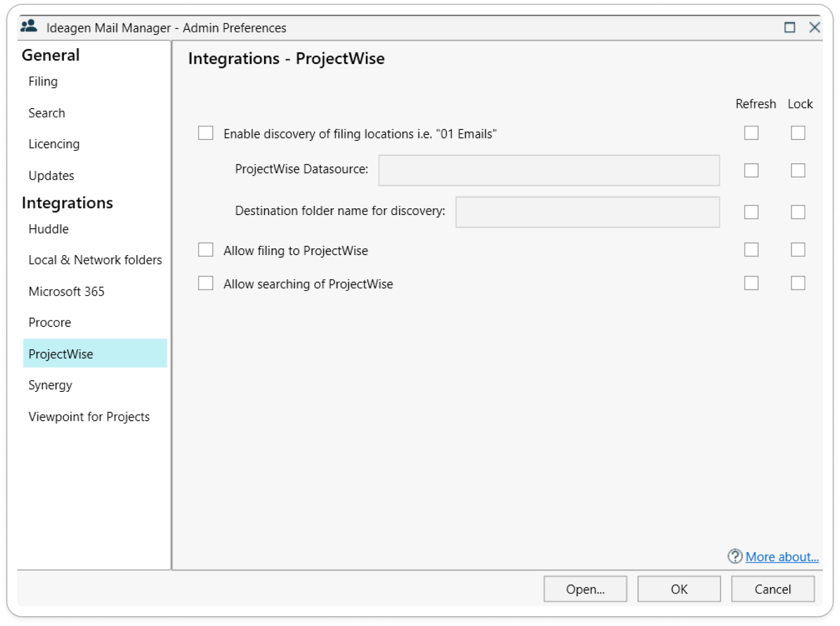840x626 pixels.
Task: Select Microsoft 365 in the sidebar
Action: click(67, 291)
